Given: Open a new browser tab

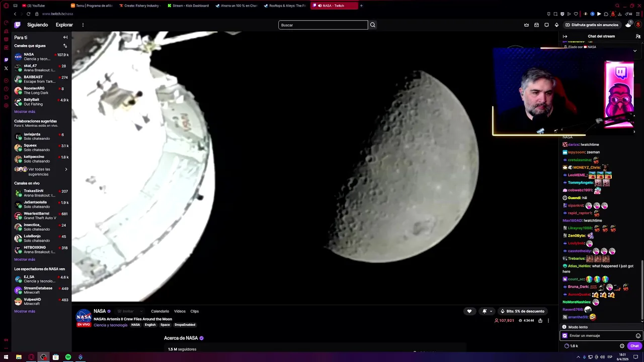Looking at the screenshot, I should pos(361,6).
